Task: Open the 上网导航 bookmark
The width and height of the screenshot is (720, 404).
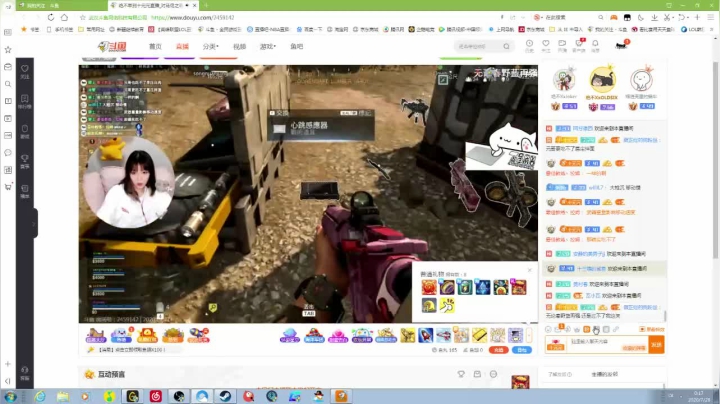Action: coord(501,29)
